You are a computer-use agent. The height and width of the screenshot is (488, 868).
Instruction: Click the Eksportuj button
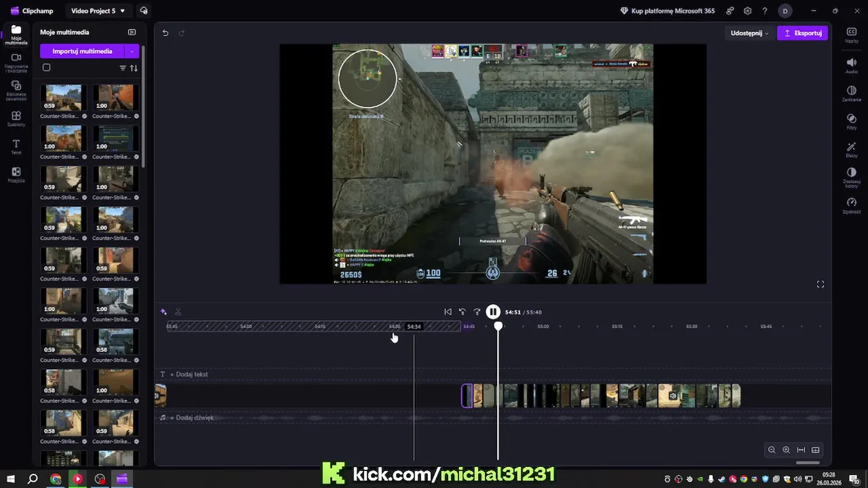pos(802,33)
